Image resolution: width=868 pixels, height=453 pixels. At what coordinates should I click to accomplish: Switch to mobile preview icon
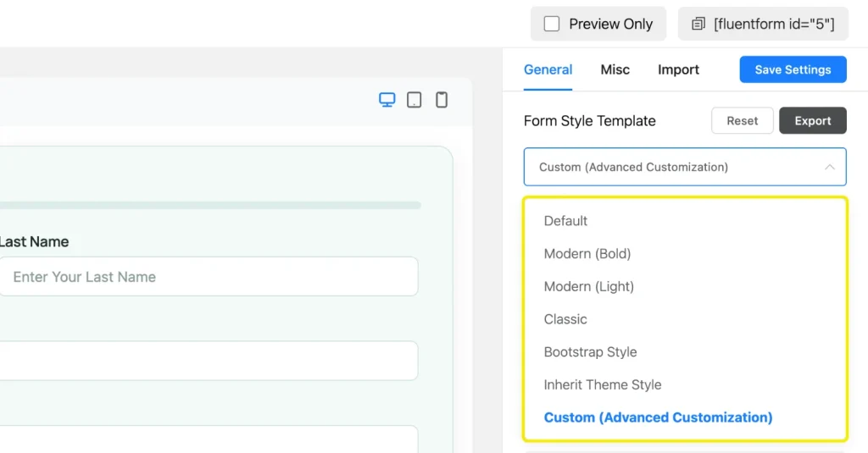(x=441, y=100)
